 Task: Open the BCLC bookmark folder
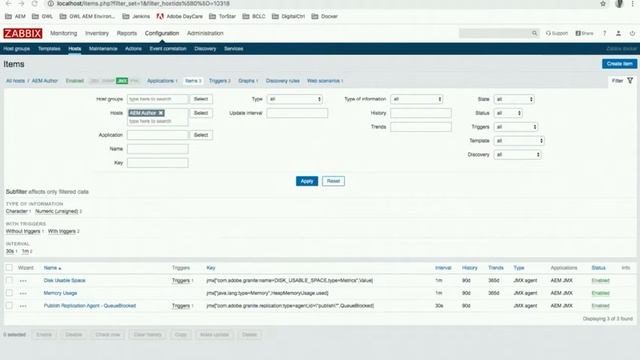pos(254,16)
